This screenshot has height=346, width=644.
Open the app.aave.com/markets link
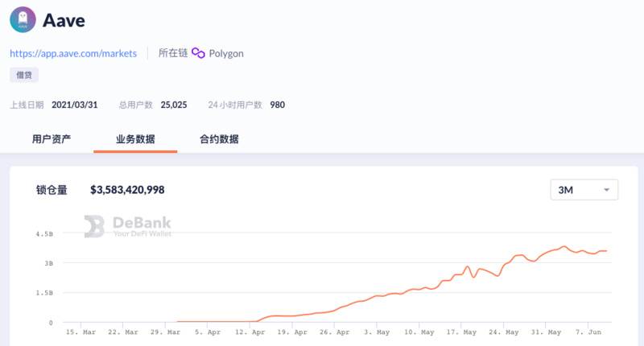tap(73, 53)
